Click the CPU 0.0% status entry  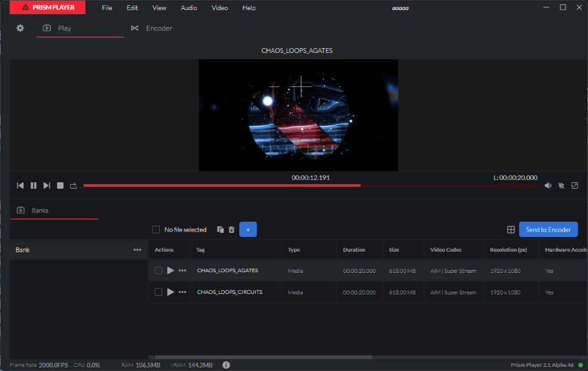pyautogui.click(x=86, y=365)
